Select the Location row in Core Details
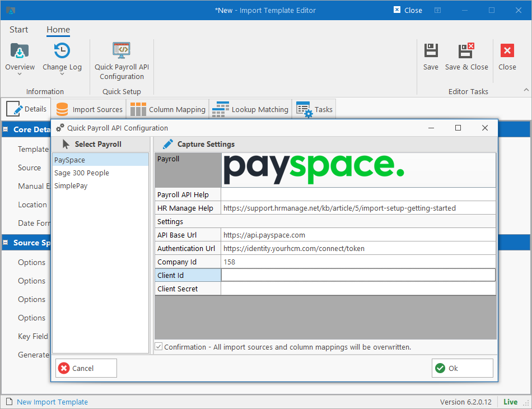The width and height of the screenshot is (532, 409). 32,204
